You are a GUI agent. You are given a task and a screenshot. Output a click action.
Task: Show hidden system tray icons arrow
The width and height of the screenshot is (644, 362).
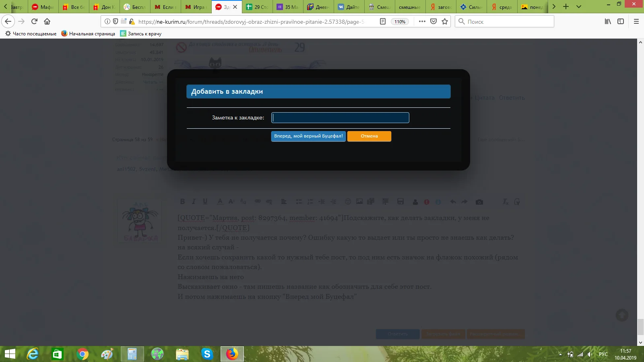pyautogui.click(x=560, y=354)
